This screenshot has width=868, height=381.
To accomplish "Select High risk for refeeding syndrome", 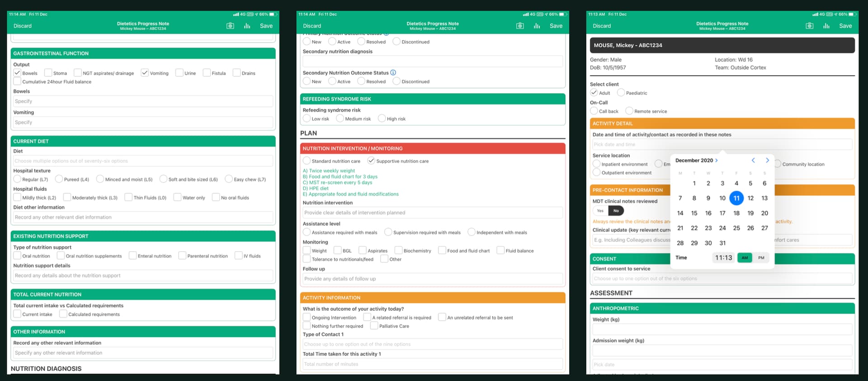I will point(382,119).
